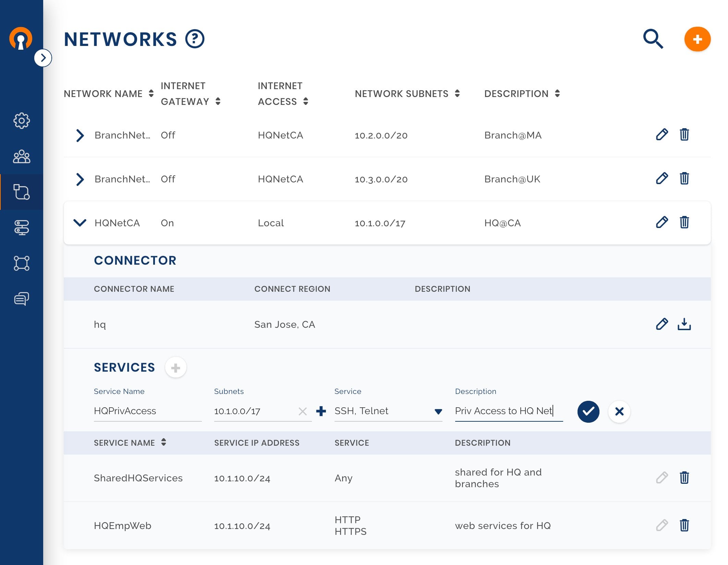
Task: Click the Service Name input field
Action: [x=147, y=411]
